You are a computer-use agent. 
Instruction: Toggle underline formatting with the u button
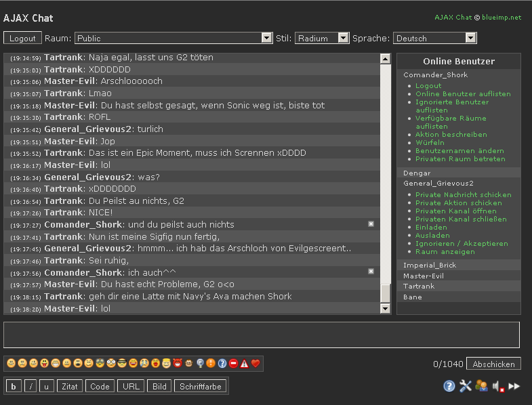[x=47, y=386]
